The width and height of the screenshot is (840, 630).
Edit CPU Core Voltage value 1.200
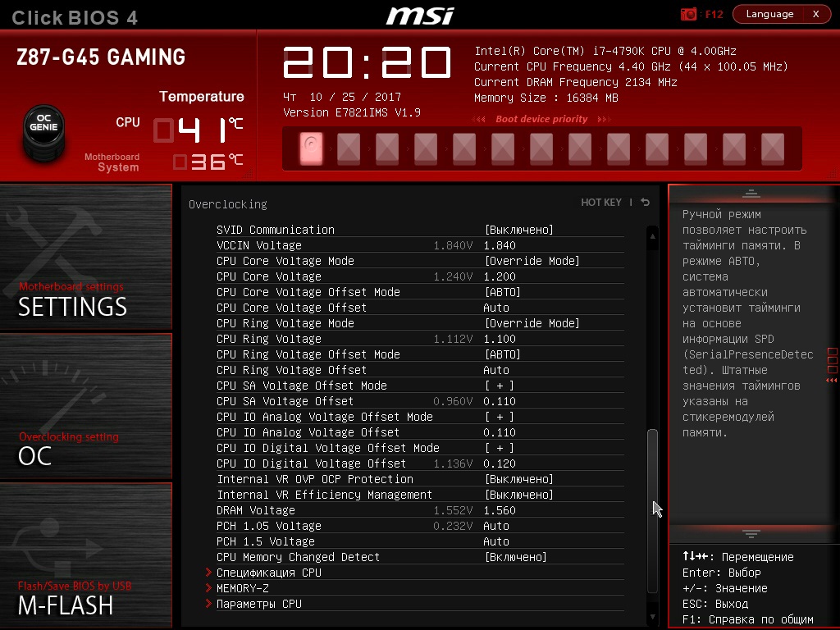pos(500,276)
